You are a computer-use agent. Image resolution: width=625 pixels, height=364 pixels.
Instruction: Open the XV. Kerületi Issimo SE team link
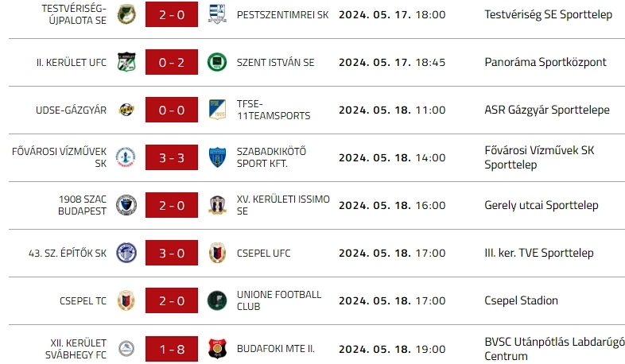[x=282, y=205]
